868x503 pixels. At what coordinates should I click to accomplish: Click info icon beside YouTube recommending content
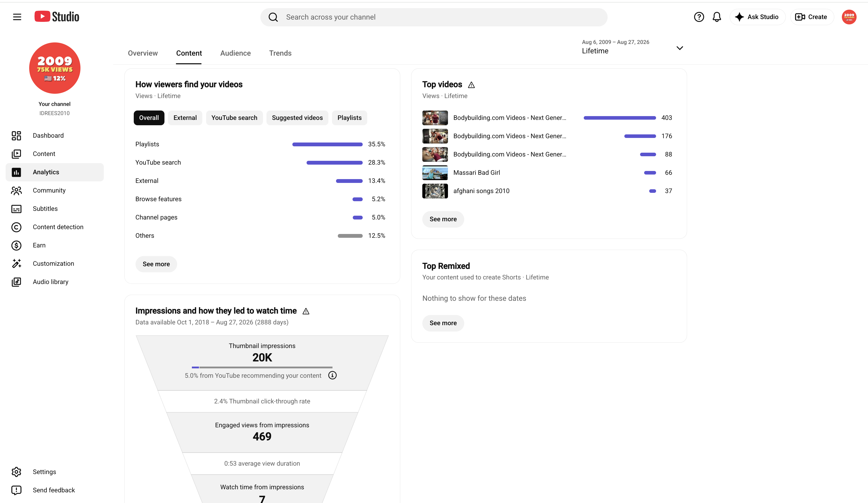coord(332,375)
